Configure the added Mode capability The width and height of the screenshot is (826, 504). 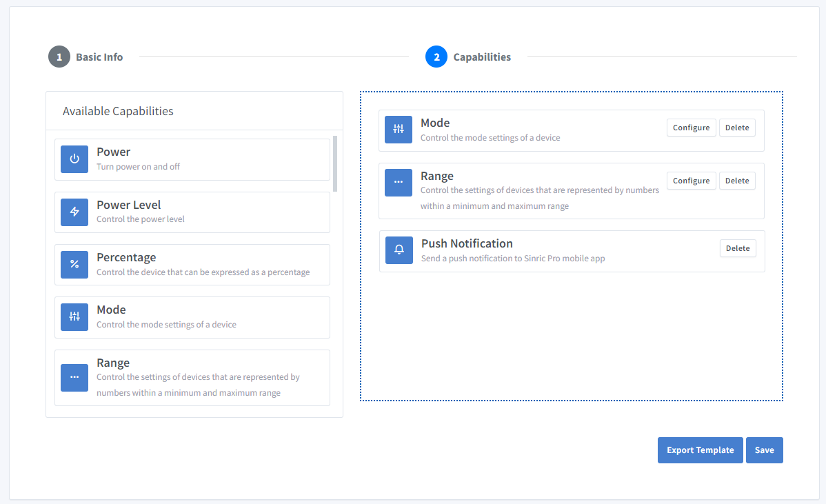pos(691,128)
